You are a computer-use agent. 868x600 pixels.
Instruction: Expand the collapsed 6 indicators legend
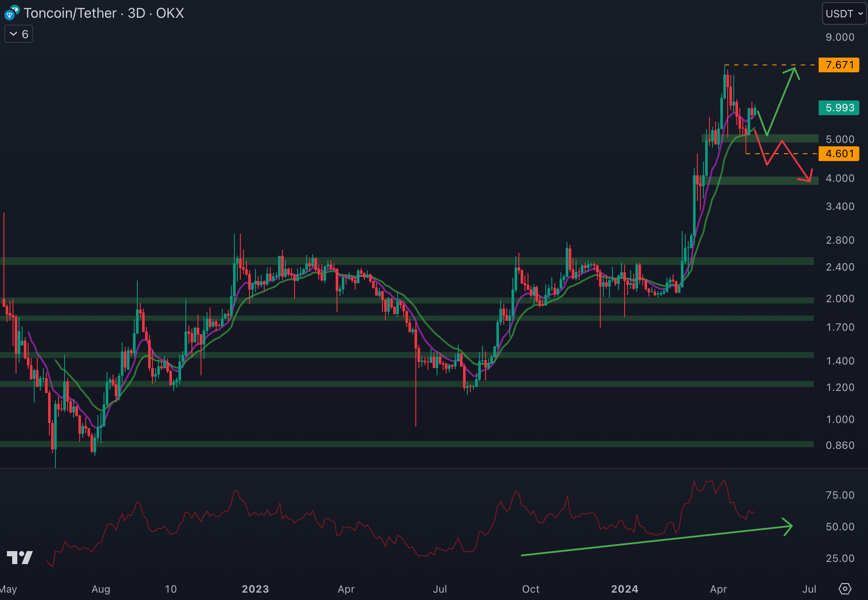pos(19,34)
